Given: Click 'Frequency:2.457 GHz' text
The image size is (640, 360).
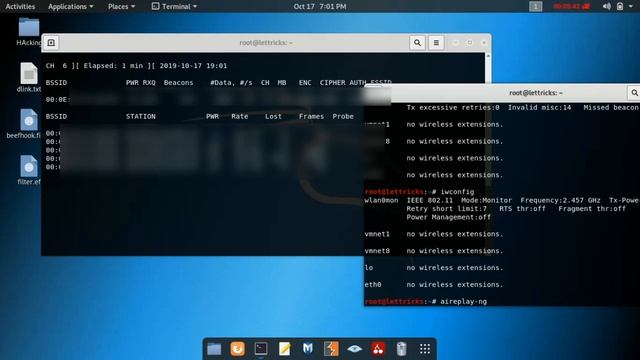Looking at the screenshot, I should tap(560, 200).
